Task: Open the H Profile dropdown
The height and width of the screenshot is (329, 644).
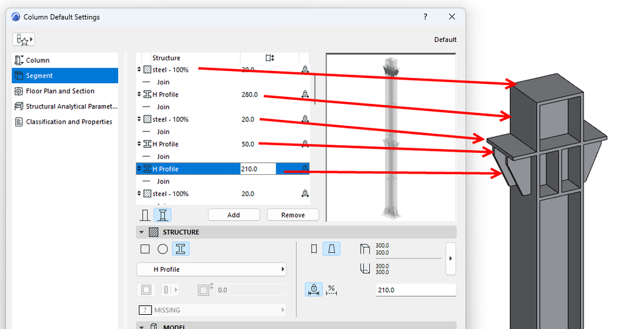Action: [x=211, y=270]
